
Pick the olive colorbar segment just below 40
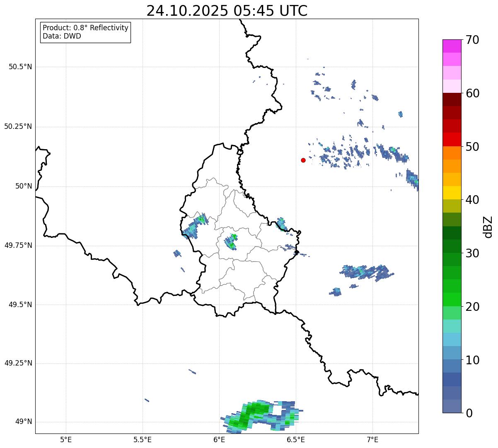[452, 206]
